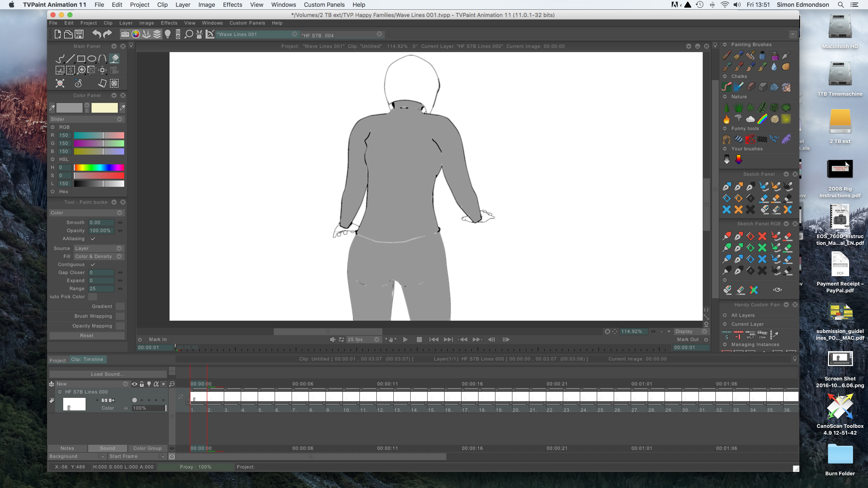Click the black X in Sketch Panel
Screen dimensions: 868x488
tap(750, 209)
